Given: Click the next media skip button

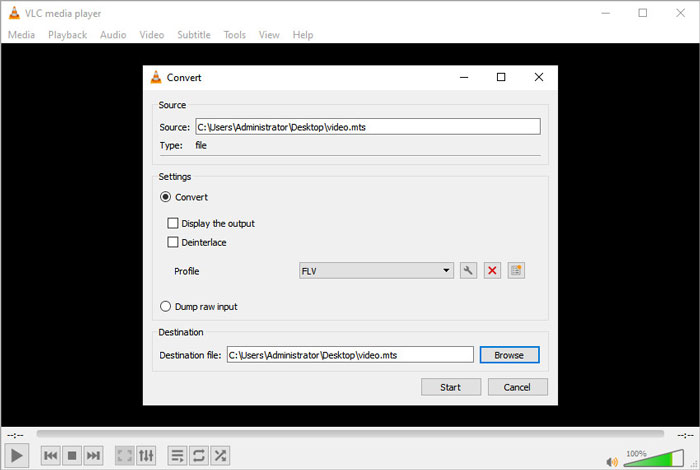Looking at the screenshot, I should click(93, 455).
